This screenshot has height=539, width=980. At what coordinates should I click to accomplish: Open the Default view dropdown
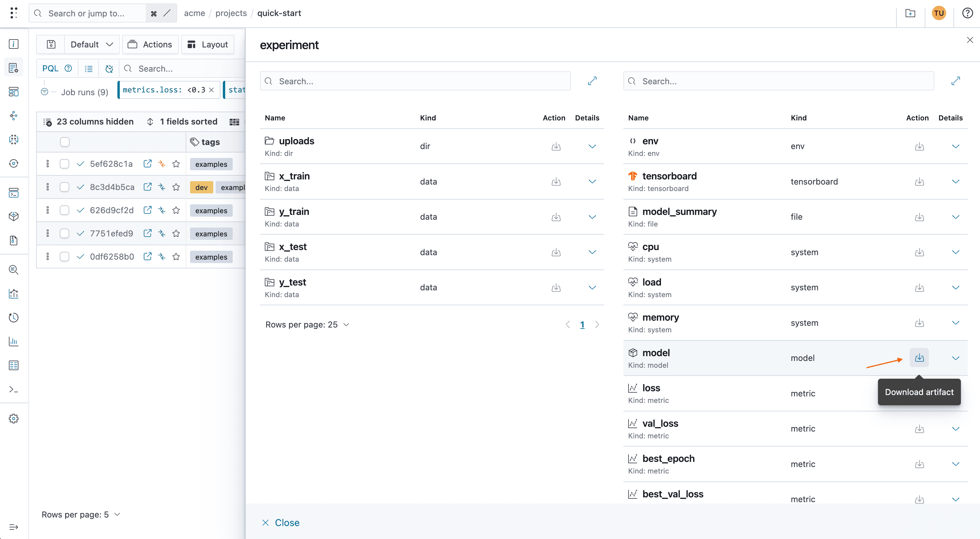point(91,44)
